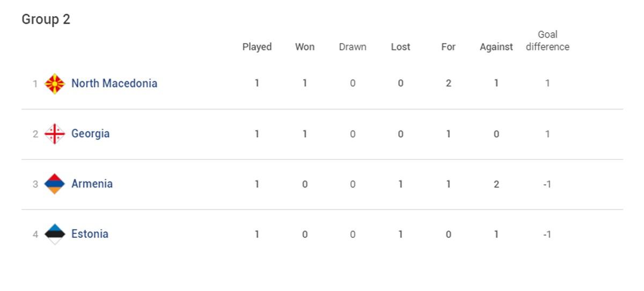The width and height of the screenshot is (644, 291).
Task: Click the North Macedonia flag icon
Action: coord(55,84)
